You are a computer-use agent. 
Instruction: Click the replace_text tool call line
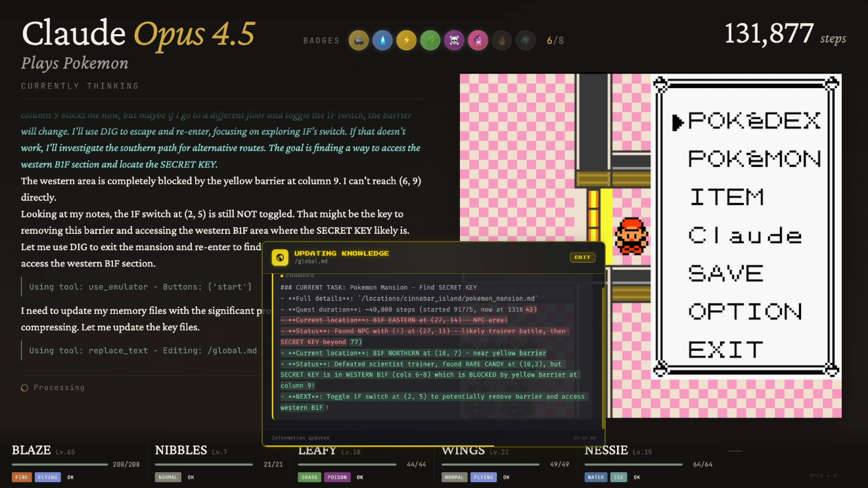tap(143, 351)
